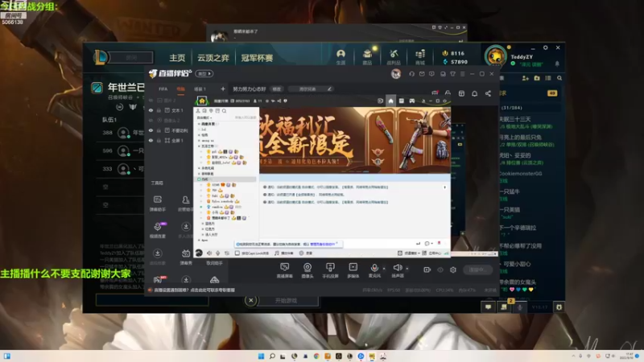Viewport: 644px width, 362px height.
Task: Open Windows Start button on taskbar
Action: tap(261, 356)
